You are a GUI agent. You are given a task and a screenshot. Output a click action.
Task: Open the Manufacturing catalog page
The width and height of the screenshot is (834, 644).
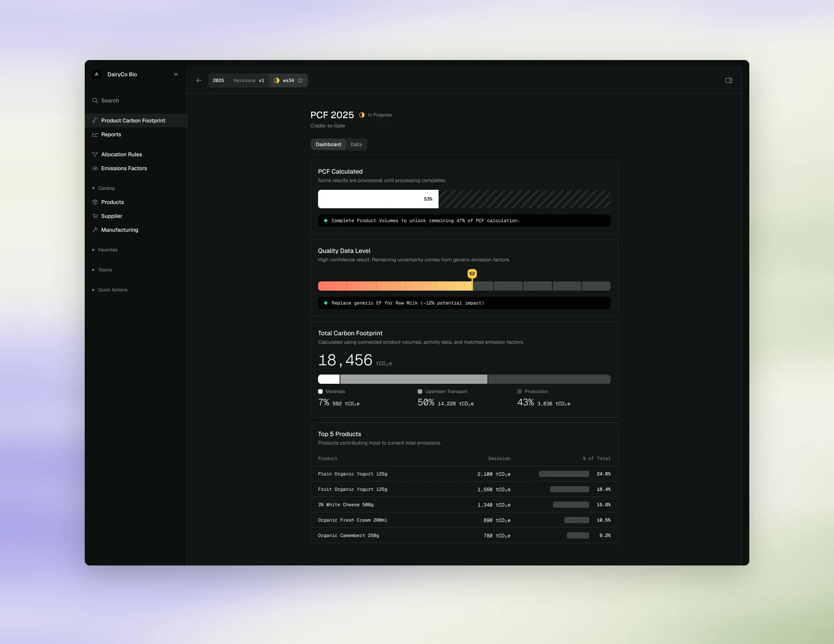136,230
